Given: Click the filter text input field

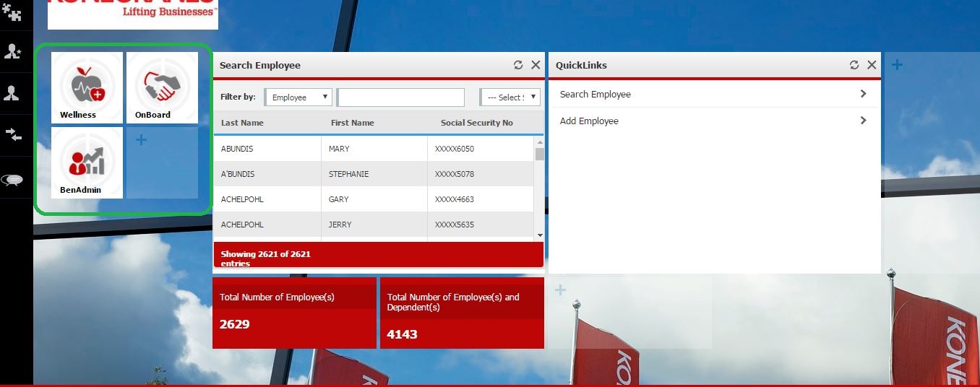Looking at the screenshot, I should (x=400, y=97).
